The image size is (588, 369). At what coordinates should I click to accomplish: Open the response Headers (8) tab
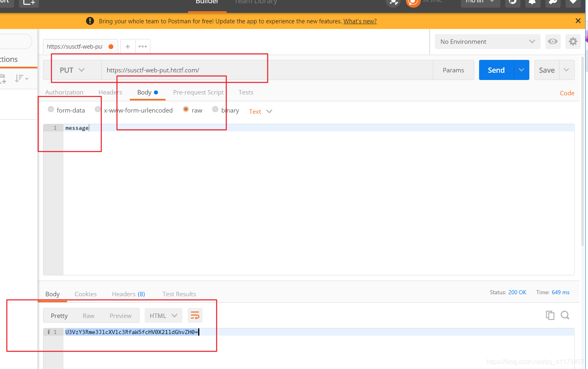128,294
